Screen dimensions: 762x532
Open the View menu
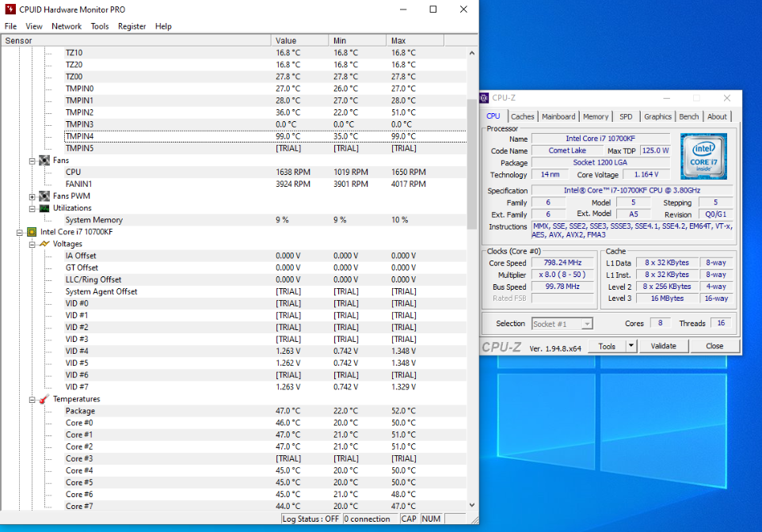click(33, 26)
